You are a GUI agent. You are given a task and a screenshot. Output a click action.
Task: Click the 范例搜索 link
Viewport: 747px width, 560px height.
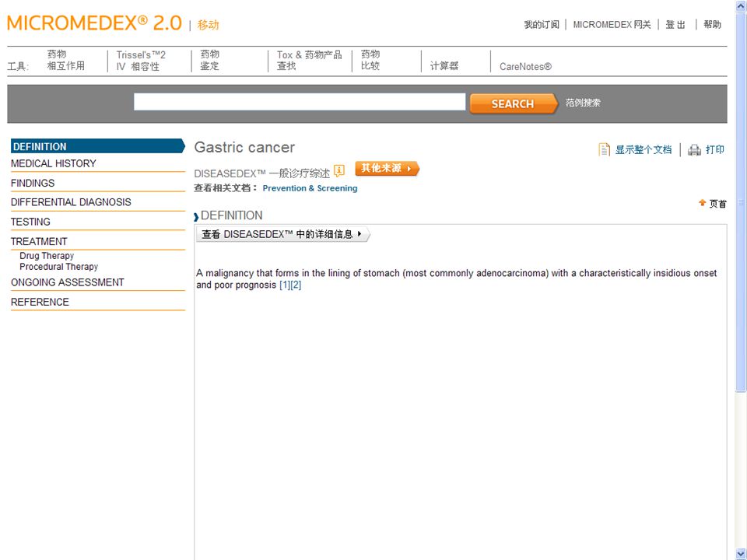coord(583,103)
